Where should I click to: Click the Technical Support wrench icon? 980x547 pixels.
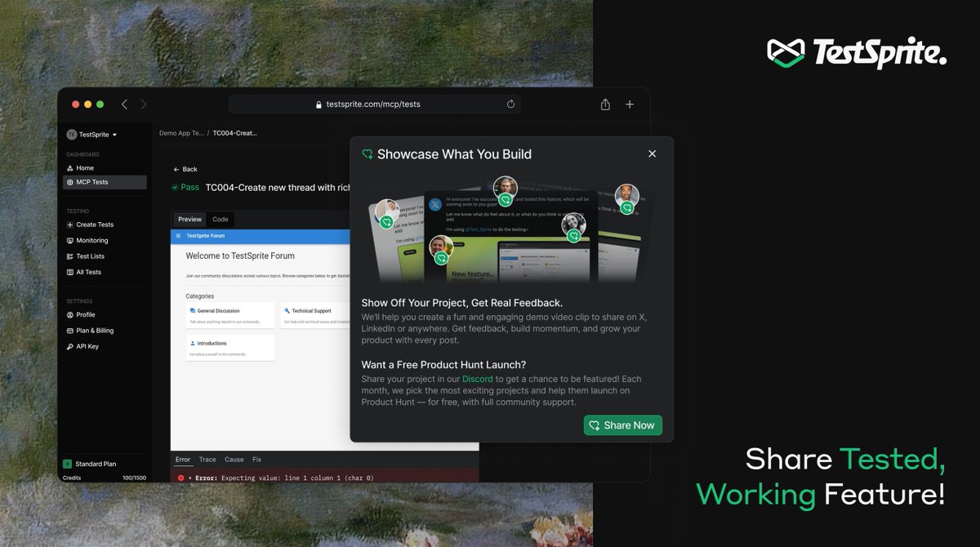click(287, 311)
